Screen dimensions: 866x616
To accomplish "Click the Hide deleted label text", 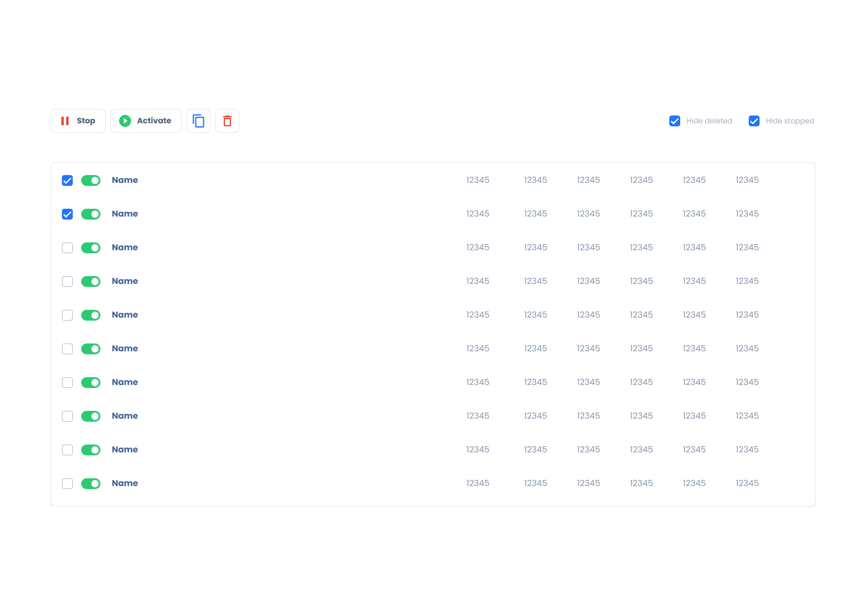I will [x=709, y=121].
